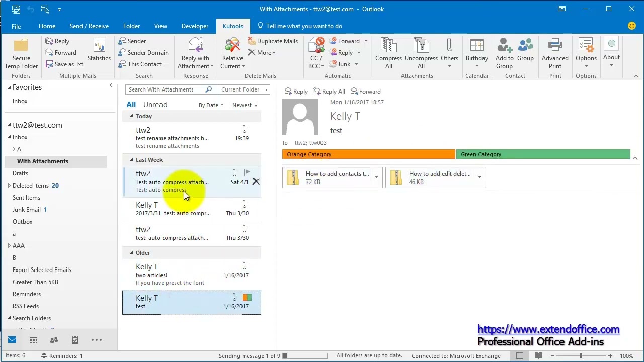Screen dimensions: 644x362
Task: Click Undo in Quick Access Toolbar
Action: [31, 9]
